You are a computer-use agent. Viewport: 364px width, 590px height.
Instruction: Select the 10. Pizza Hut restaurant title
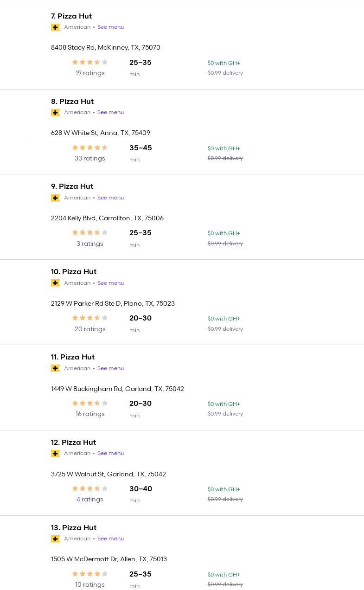pyautogui.click(x=74, y=272)
